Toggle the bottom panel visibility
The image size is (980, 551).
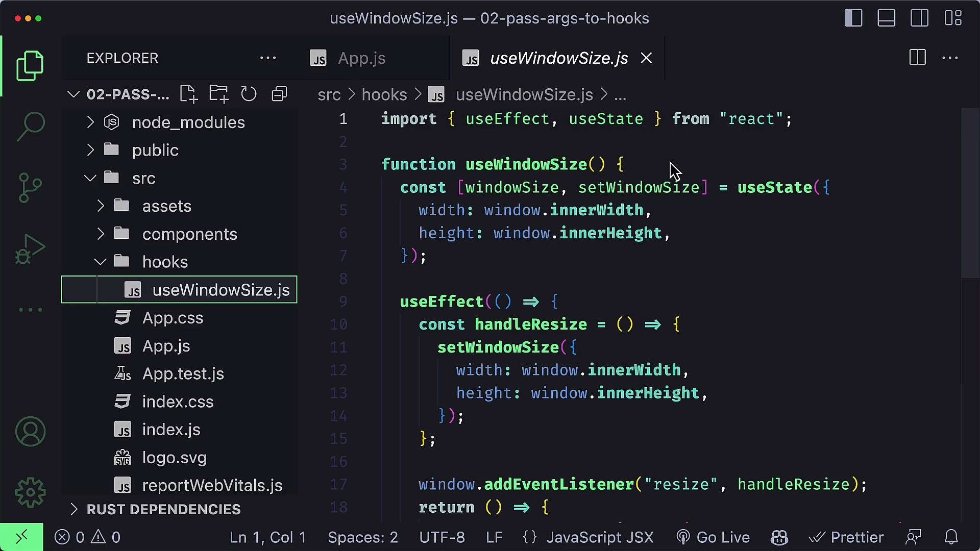click(x=886, y=18)
